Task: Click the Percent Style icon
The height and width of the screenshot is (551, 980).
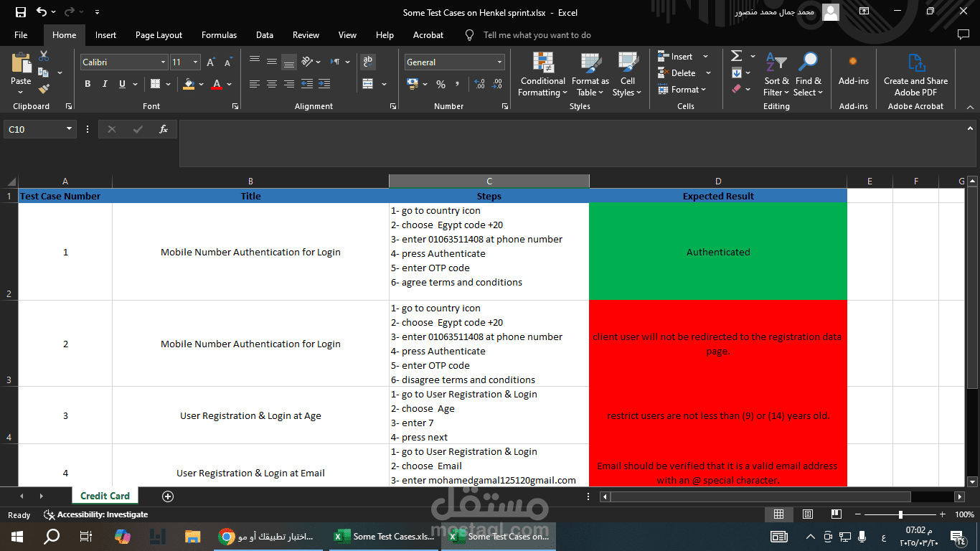Action: pos(440,84)
